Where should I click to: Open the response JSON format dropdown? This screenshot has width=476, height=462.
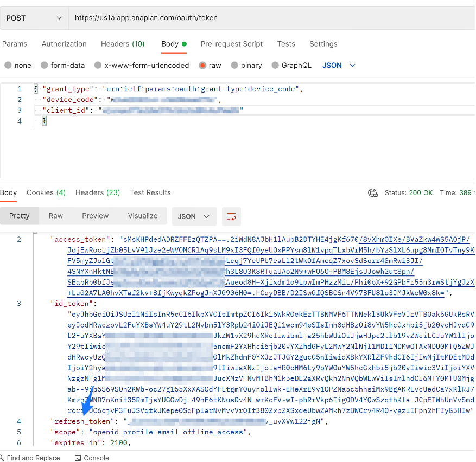[x=194, y=216]
